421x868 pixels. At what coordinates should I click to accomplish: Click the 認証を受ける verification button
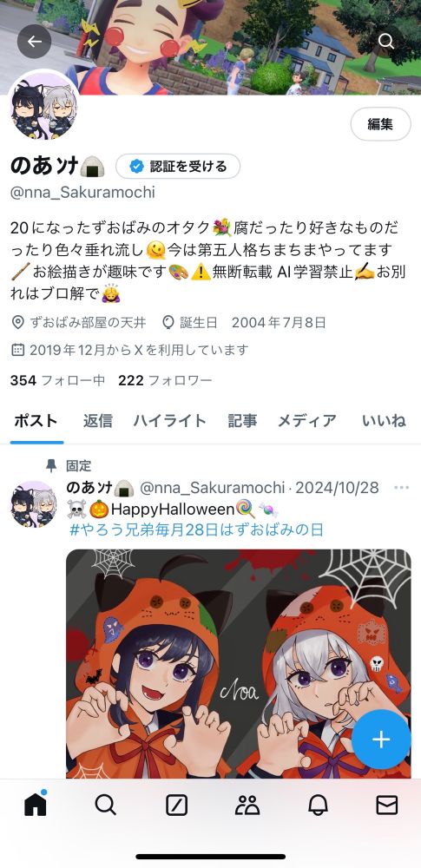click(178, 166)
